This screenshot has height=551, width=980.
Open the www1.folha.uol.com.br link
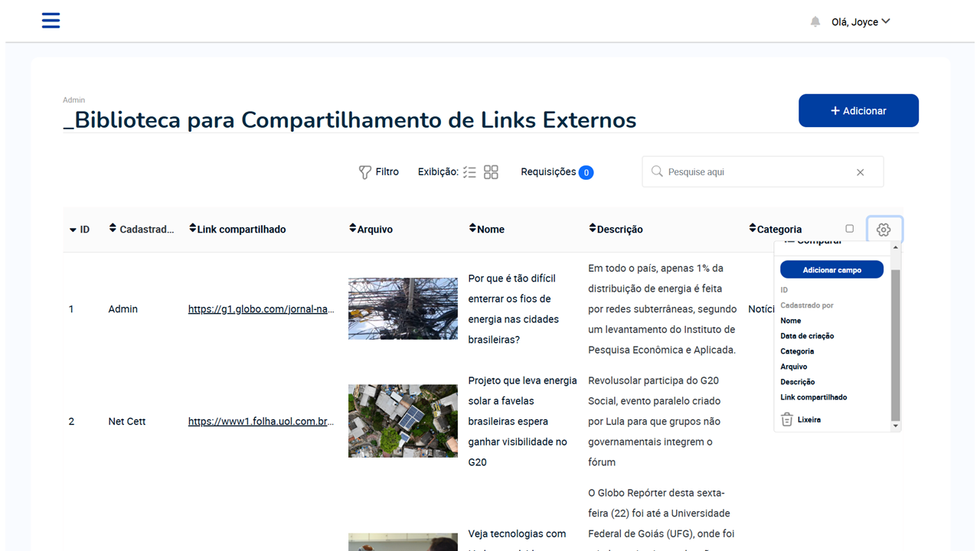click(261, 422)
